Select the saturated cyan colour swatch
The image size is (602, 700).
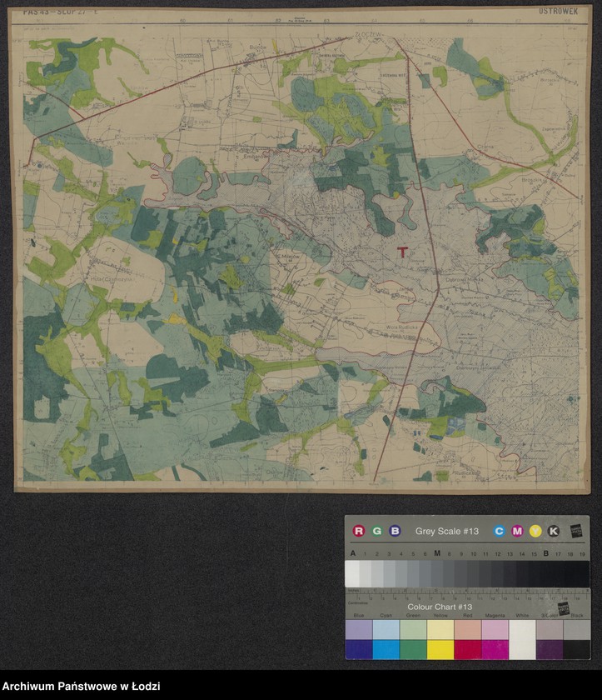tap(386, 649)
